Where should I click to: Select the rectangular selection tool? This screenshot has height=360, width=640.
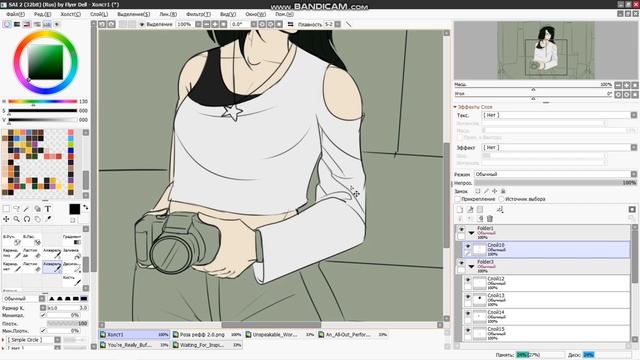click(6, 209)
